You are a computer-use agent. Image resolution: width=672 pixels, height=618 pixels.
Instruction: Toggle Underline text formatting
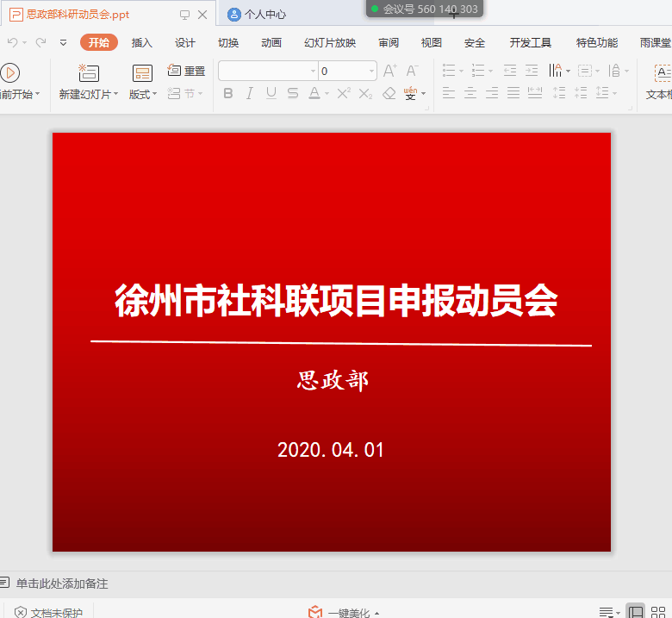tap(271, 93)
